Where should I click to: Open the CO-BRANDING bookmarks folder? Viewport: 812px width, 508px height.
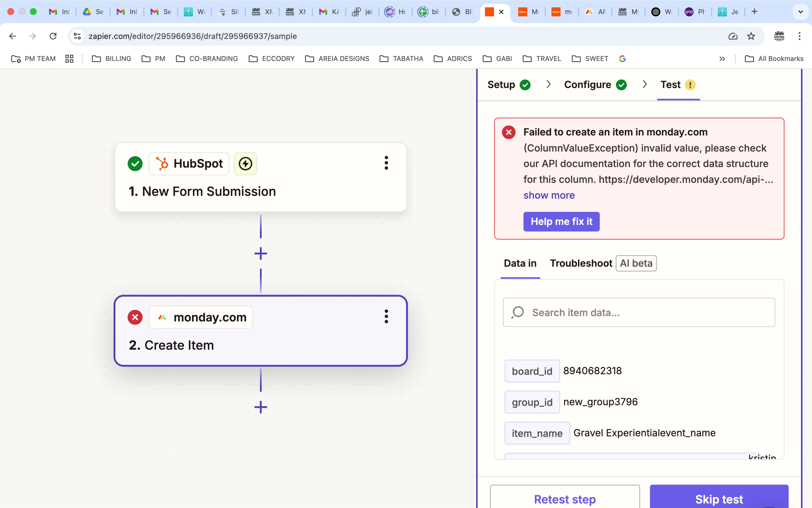(x=207, y=59)
